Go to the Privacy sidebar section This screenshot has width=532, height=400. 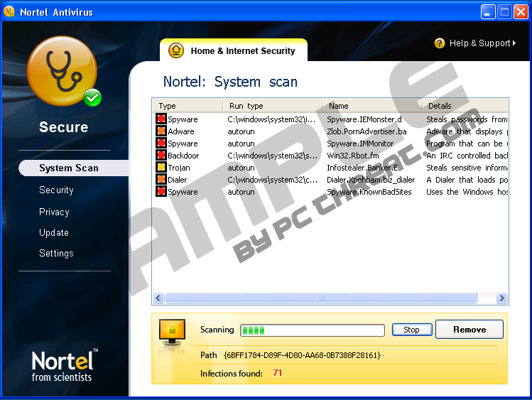coord(54,212)
